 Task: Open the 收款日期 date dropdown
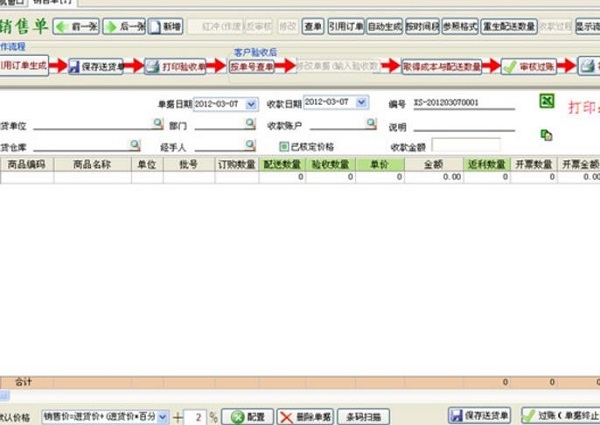click(x=361, y=102)
